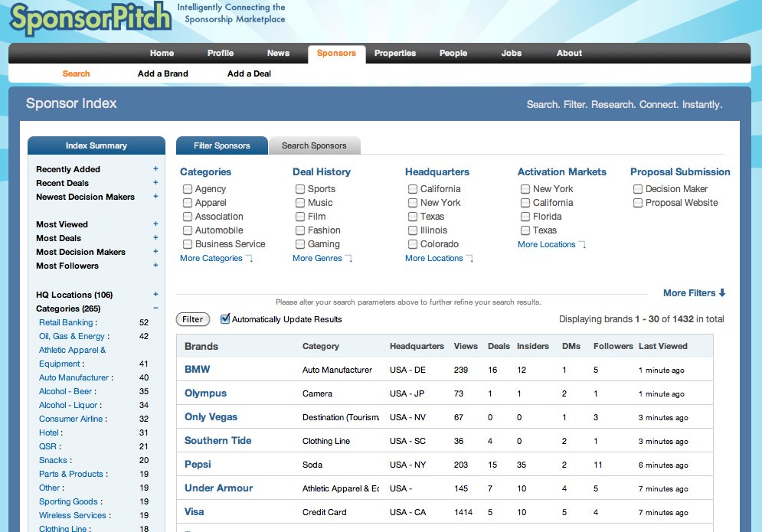The image size is (762, 532).
Task: Check Florida under Activation Markets
Action: click(x=525, y=217)
